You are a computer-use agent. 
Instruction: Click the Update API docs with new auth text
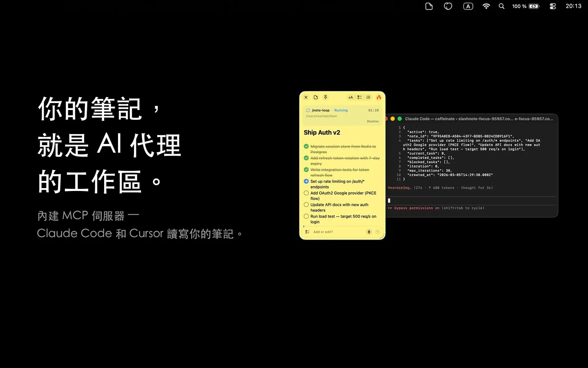339,207
